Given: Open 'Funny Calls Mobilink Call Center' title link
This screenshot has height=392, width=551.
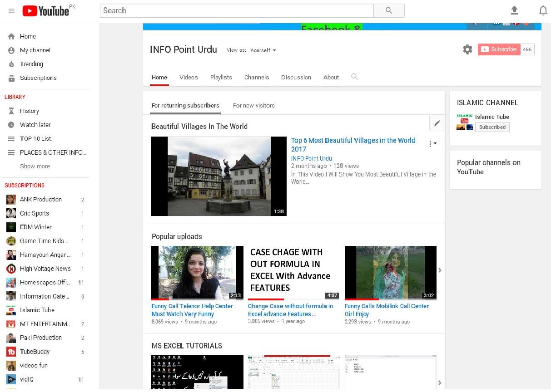Looking at the screenshot, I should (x=387, y=310).
